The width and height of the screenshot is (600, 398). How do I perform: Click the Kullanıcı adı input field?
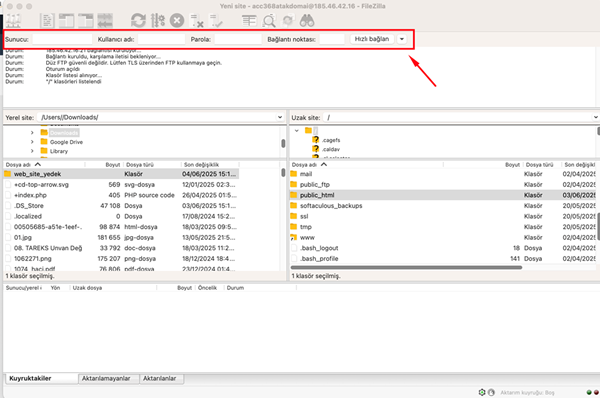[x=161, y=39]
